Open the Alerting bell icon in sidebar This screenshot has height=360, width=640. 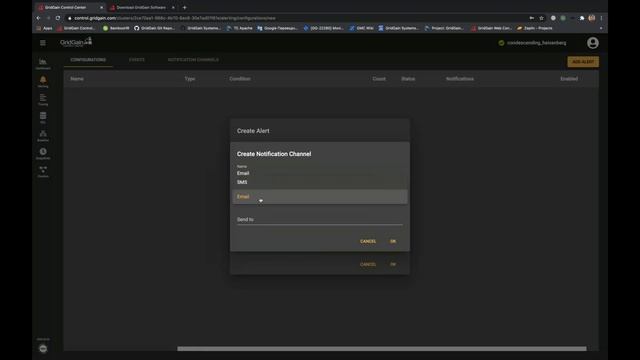tap(43, 82)
